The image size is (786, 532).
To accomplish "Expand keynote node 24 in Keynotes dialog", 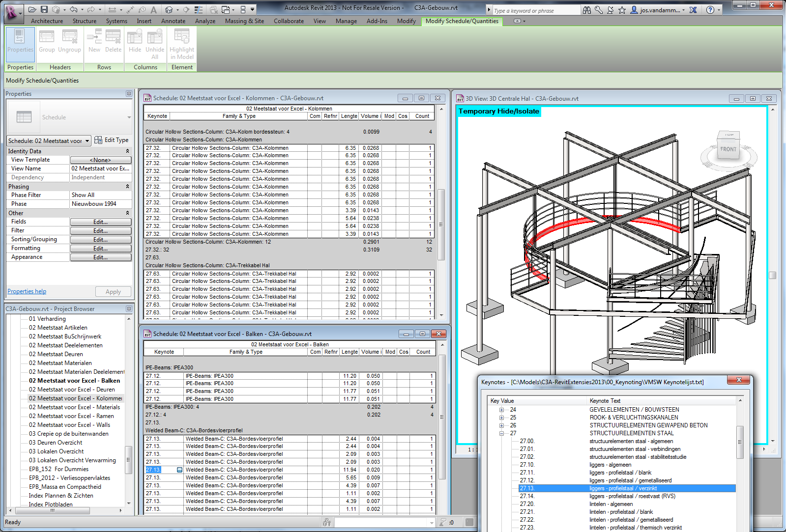I will [x=501, y=410].
